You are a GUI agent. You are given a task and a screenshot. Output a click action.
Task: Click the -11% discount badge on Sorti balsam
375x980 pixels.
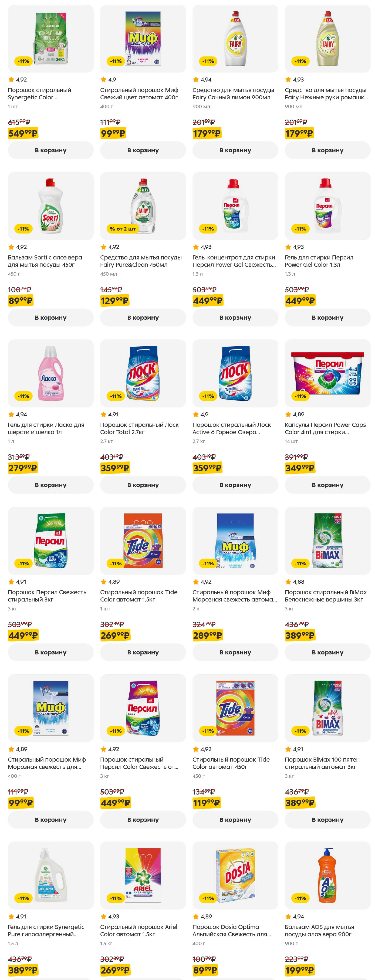[23, 229]
